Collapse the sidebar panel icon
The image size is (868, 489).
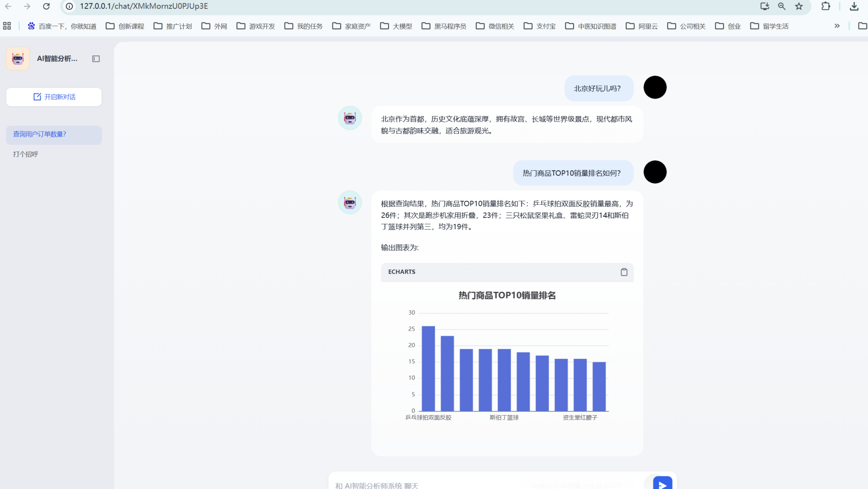tap(96, 59)
